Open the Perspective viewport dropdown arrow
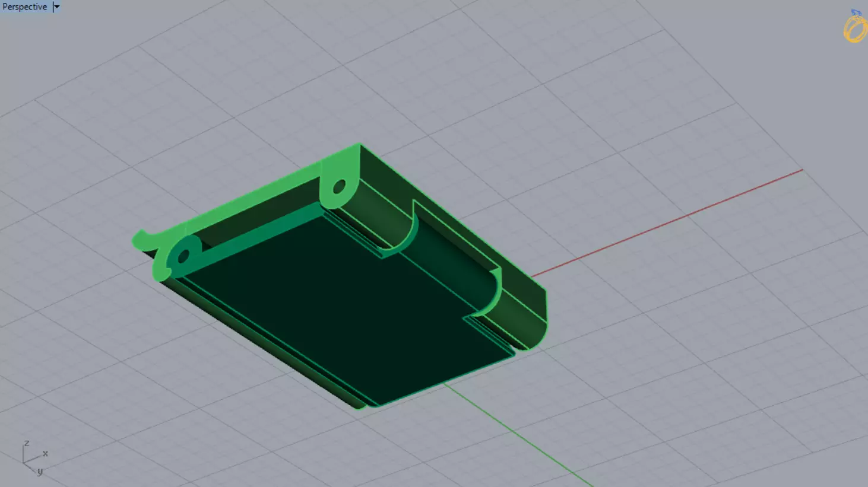868x487 pixels. coord(56,7)
